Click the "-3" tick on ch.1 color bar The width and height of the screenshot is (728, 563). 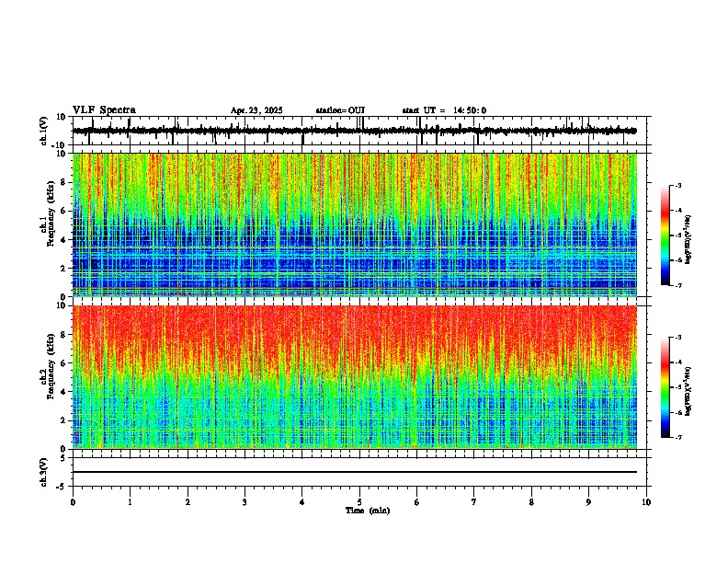point(678,185)
